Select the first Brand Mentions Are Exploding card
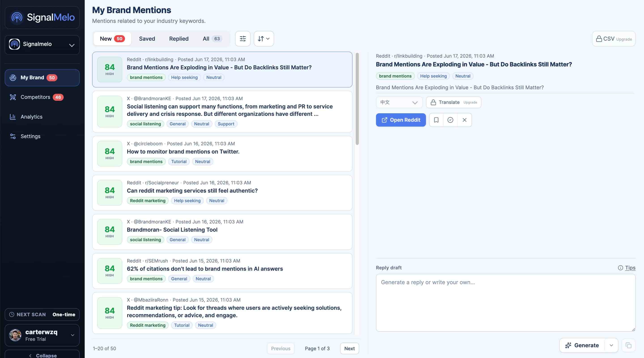 (x=222, y=70)
